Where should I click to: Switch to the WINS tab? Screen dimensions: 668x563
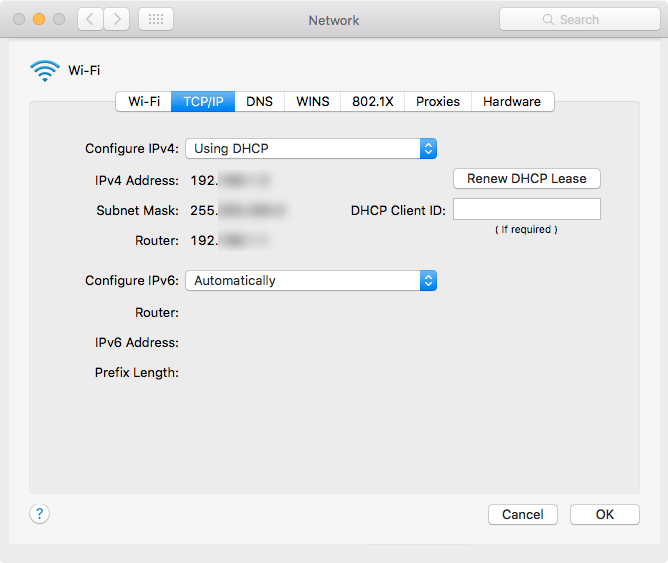tap(313, 101)
